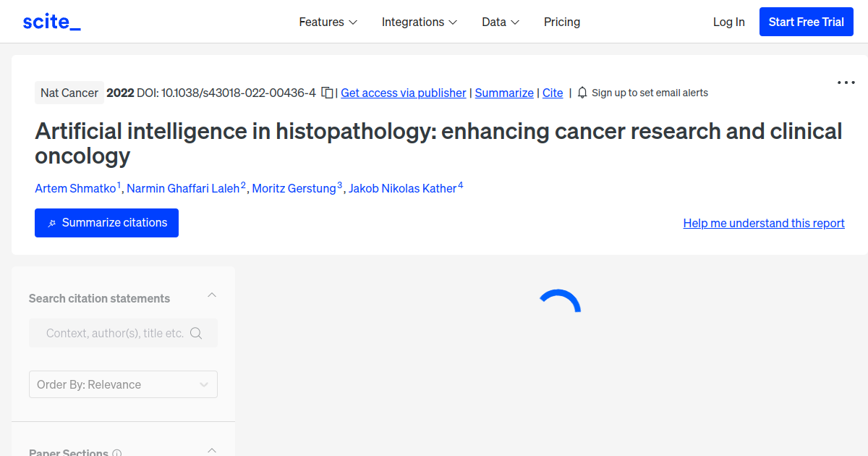Click the scite_ logo

51,22
